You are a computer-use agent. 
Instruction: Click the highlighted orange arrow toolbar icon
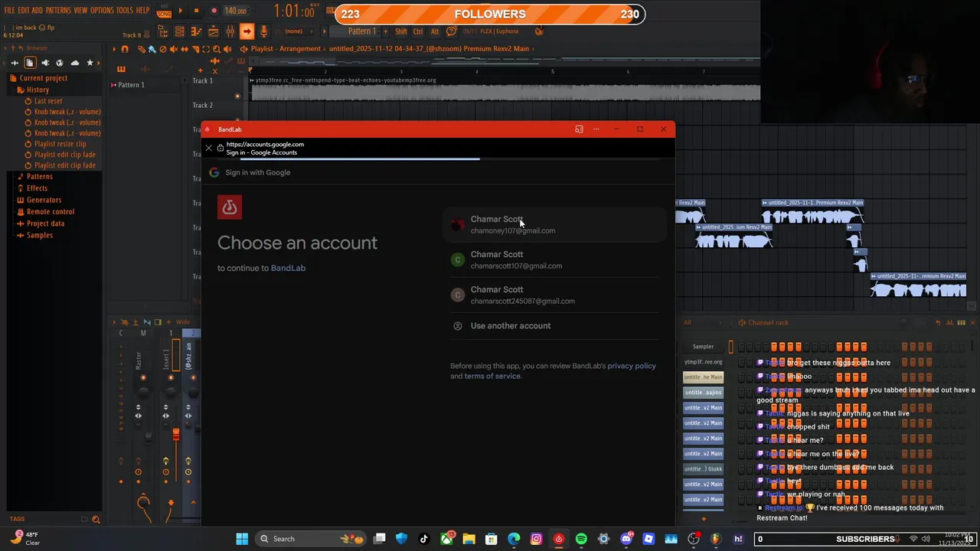[247, 31]
